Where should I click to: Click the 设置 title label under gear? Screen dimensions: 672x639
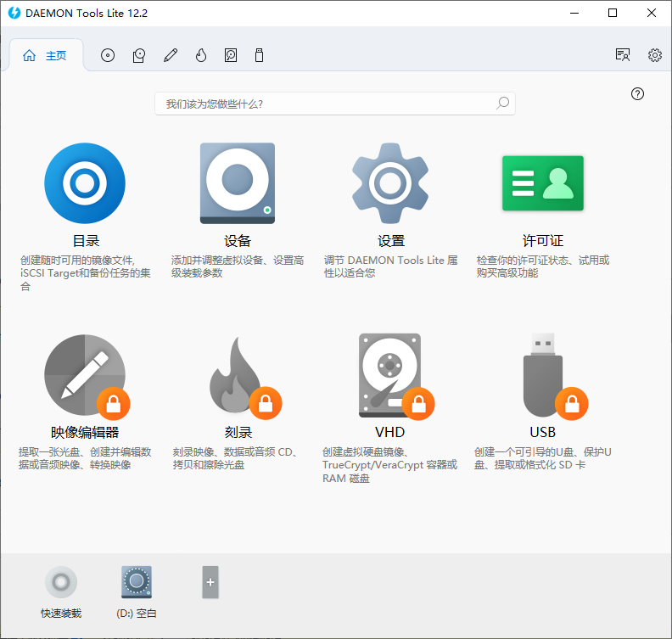point(391,241)
